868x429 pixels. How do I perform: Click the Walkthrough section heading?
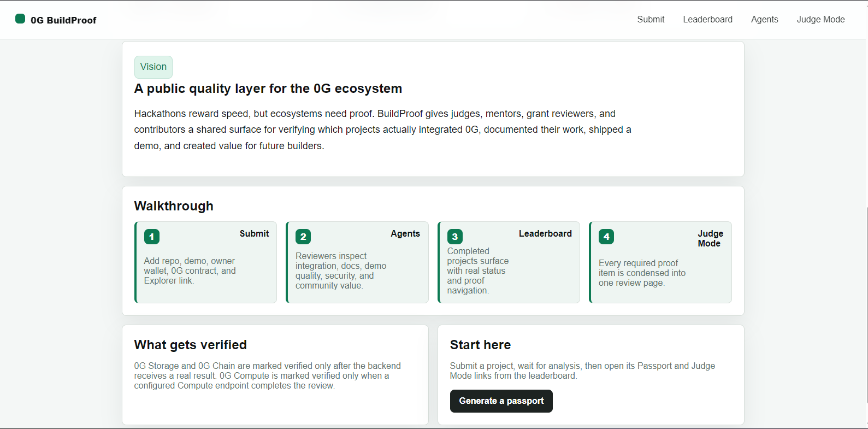pos(174,206)
